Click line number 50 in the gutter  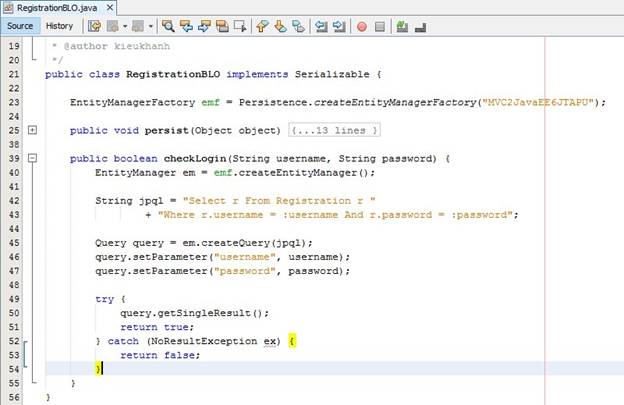pos(14,313)
